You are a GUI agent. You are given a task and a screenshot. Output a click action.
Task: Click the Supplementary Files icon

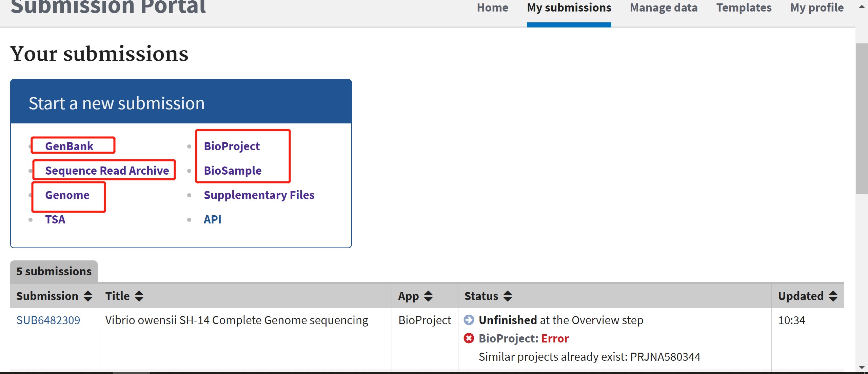point(258,195)
